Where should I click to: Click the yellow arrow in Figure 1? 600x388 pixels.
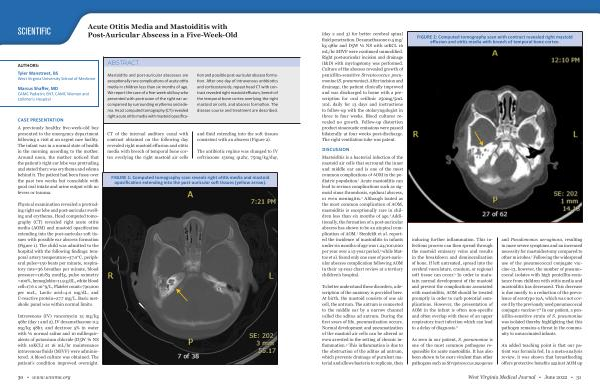[x=182, y=295]
